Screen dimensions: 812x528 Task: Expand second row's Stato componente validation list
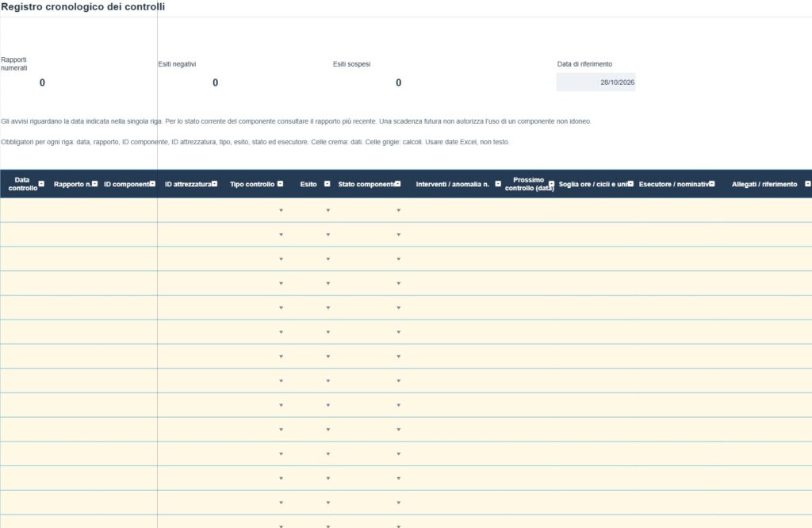(399, 235)
